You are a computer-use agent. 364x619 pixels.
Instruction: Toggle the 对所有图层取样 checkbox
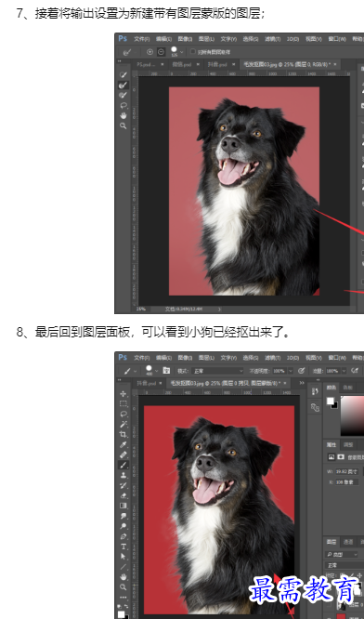(x=193, y=52)
